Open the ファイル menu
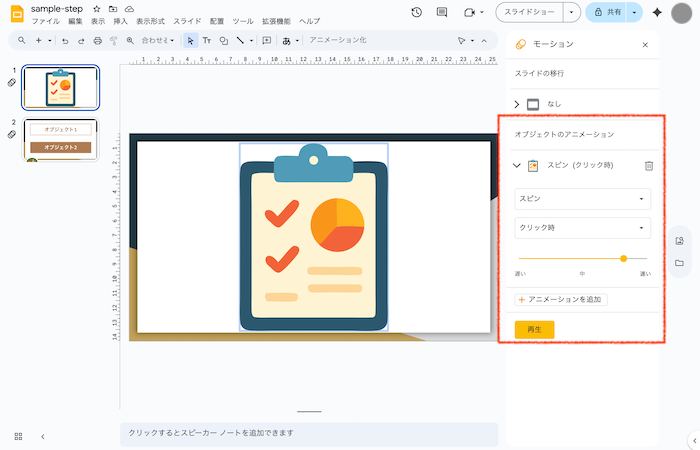The width and height of the screenshot is (700, 450). (46, 21)
